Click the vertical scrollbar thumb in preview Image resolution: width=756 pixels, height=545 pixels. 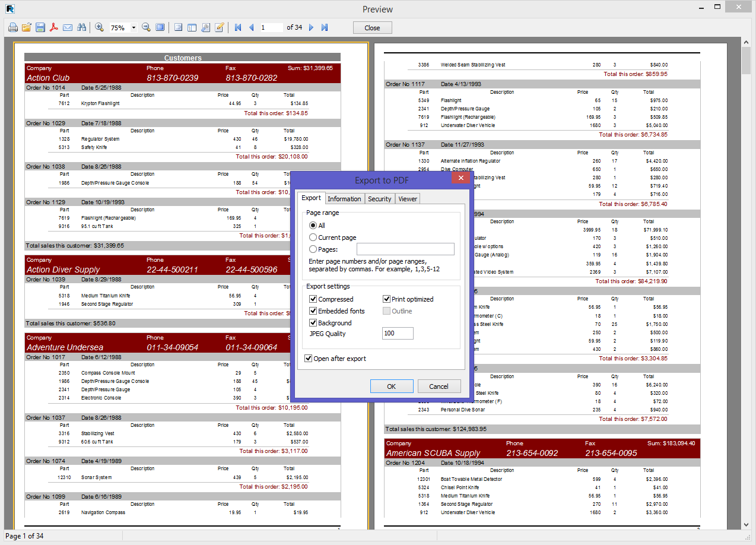[747, 60]
